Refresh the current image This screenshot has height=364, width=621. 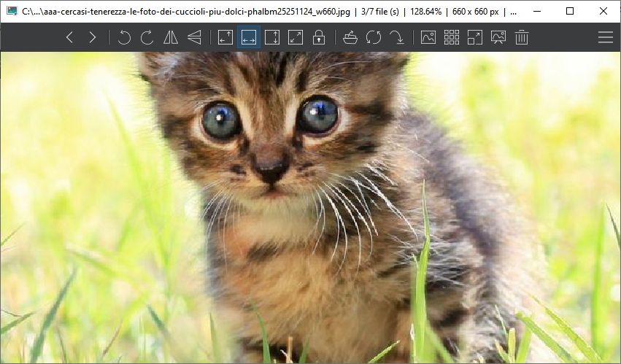[374, 38]
